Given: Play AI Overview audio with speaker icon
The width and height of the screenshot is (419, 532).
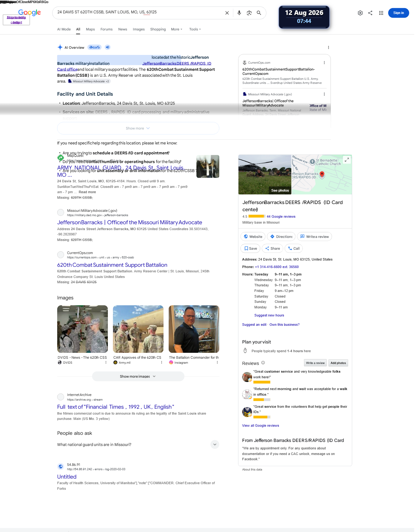Looking at the screenshot, I should pyautogui.click(x=108, y=47).
